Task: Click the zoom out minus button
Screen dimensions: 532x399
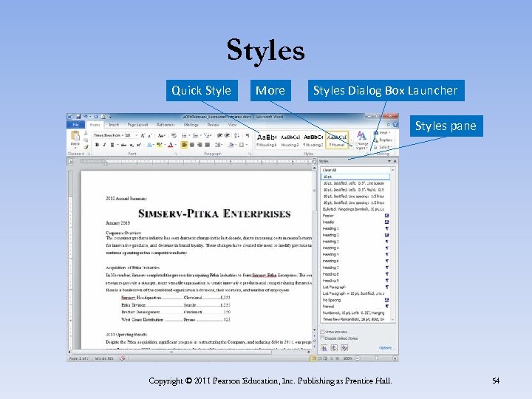Action: pos(358,358)
